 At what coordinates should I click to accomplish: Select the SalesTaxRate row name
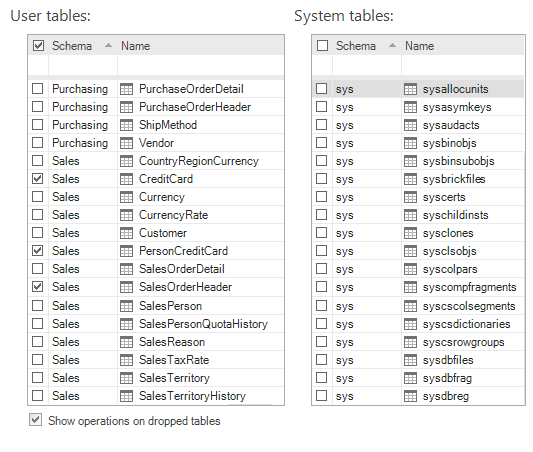[174, 360]
